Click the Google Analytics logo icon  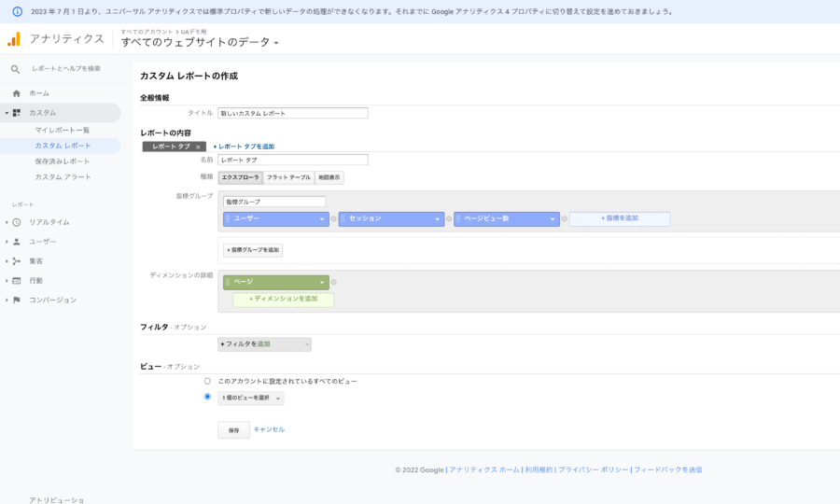pyautogui.click(x=14, y=39)
